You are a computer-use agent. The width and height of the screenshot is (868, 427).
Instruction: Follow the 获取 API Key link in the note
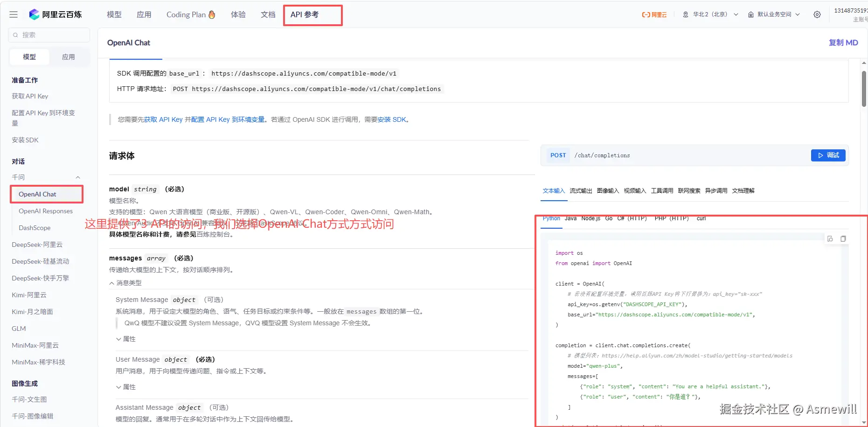pyautogui.click(x=163, y=119)
